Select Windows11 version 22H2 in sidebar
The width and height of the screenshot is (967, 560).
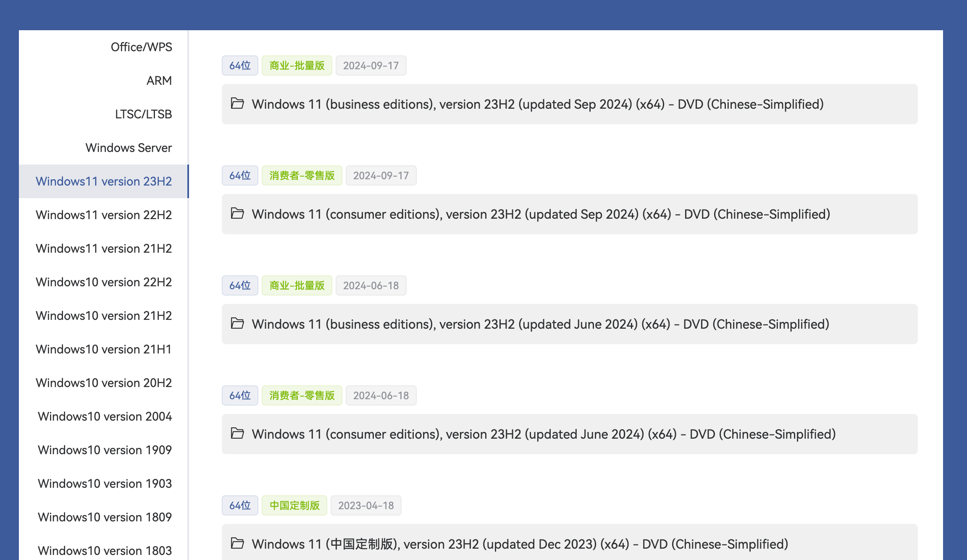pyautogui.click(x=104, y=215)
